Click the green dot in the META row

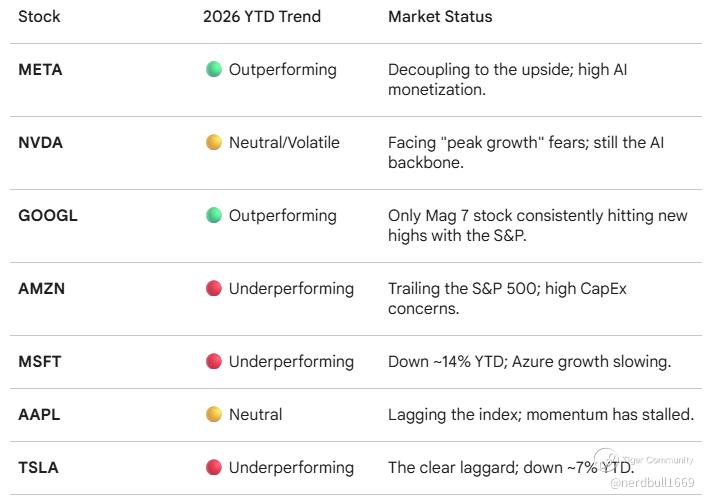(x=214, y=70)
